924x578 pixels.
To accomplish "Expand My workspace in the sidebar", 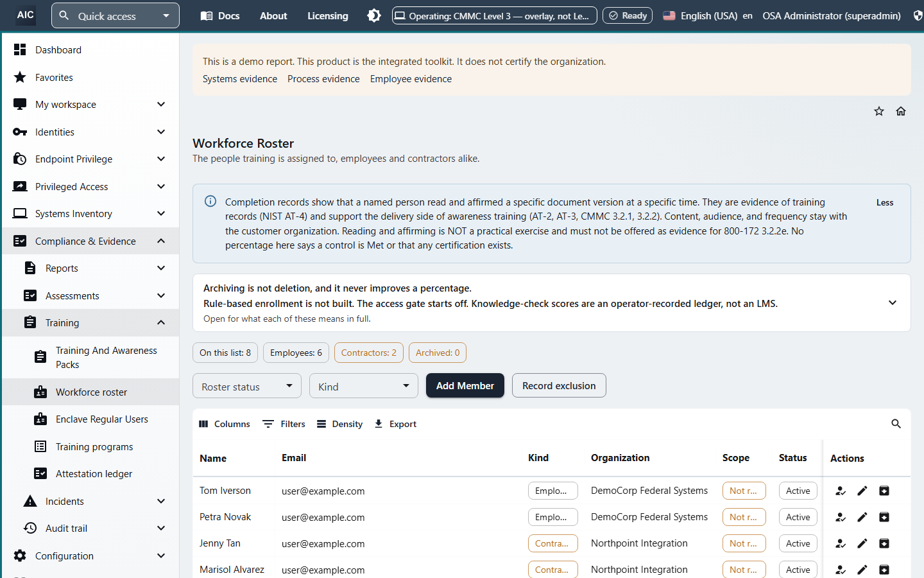I will (x=90, y=104).
